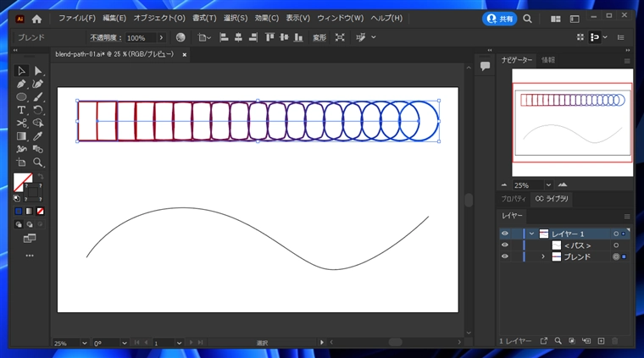Select the Shape Builder tool
The width and height of the screenshot is (644, 358).
click(38, 123)
